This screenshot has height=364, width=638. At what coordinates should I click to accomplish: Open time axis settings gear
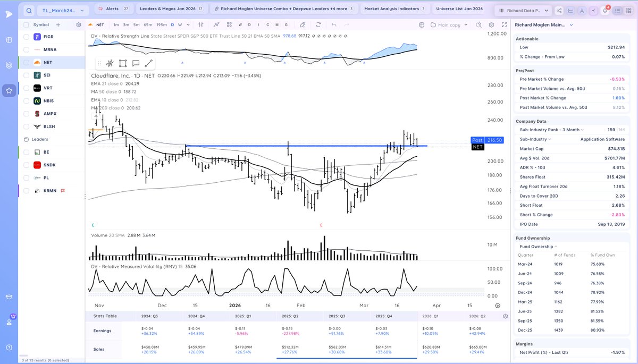498,306
